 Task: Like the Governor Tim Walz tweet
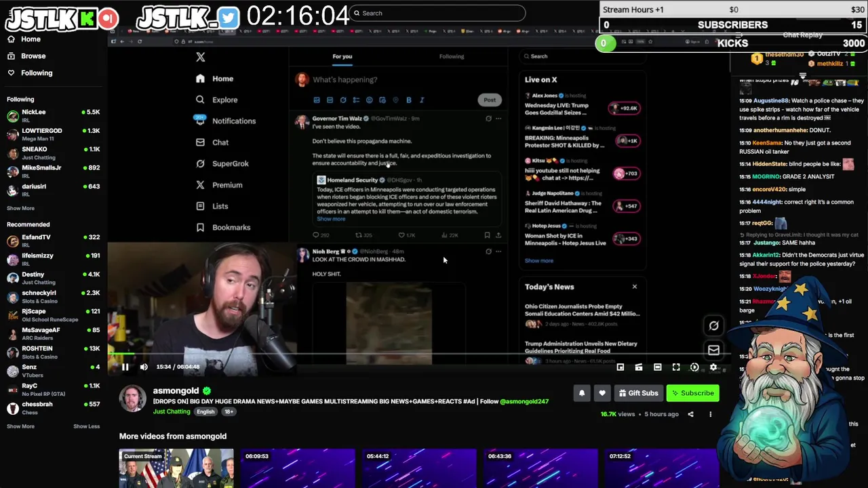406,235
